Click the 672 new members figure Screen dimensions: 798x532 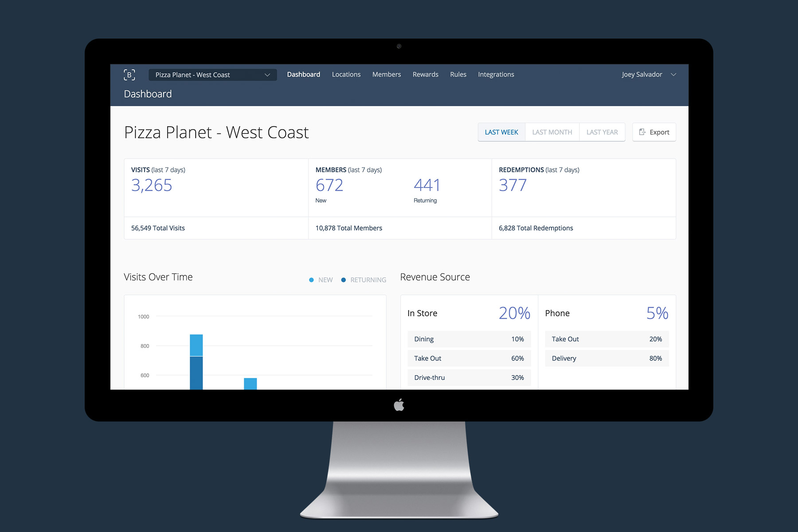(329, 185)
